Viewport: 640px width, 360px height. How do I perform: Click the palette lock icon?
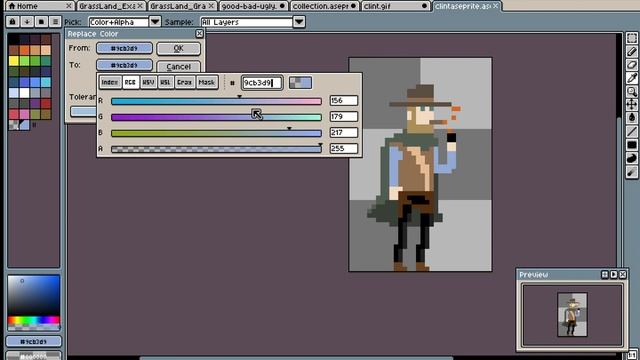click(13, 22)
